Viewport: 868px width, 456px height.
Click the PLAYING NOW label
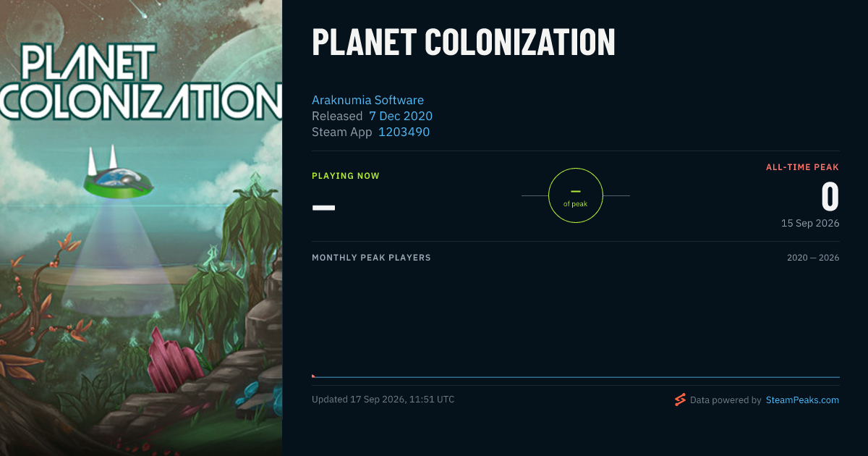[346, 176]
